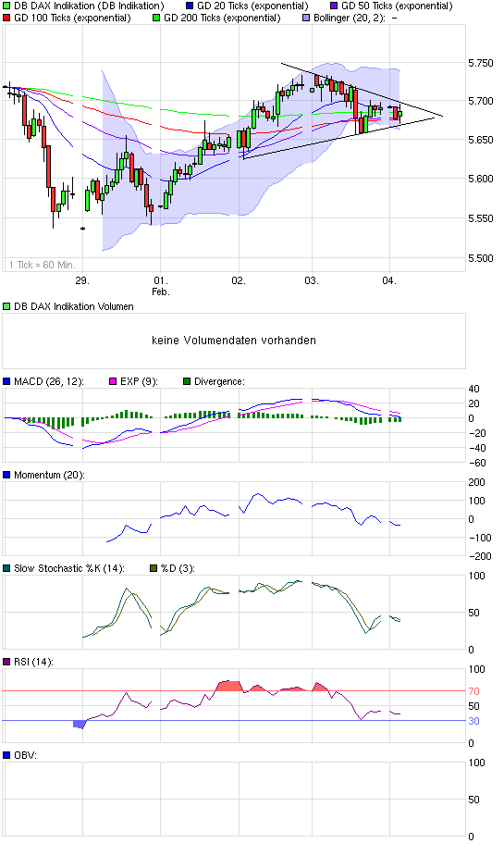Select the 'Momentum (20):' label
Screen dimensions: 504x856
49,475
